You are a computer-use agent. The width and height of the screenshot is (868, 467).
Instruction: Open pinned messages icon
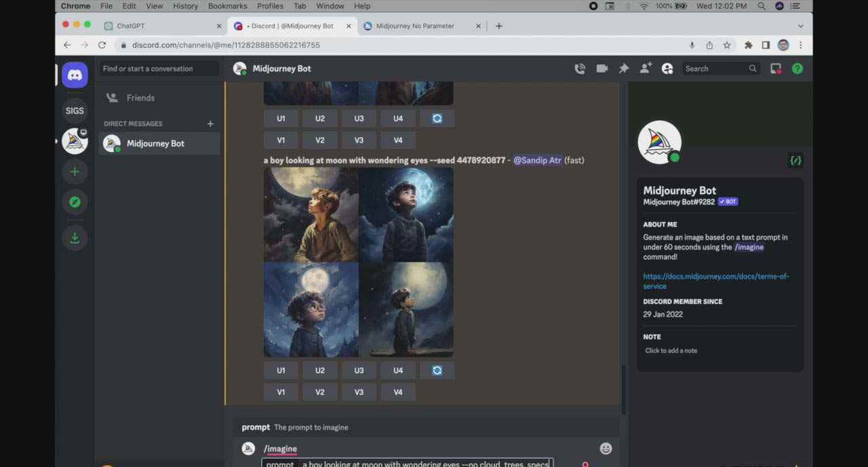pyautogui.click(x=624, y=69)
